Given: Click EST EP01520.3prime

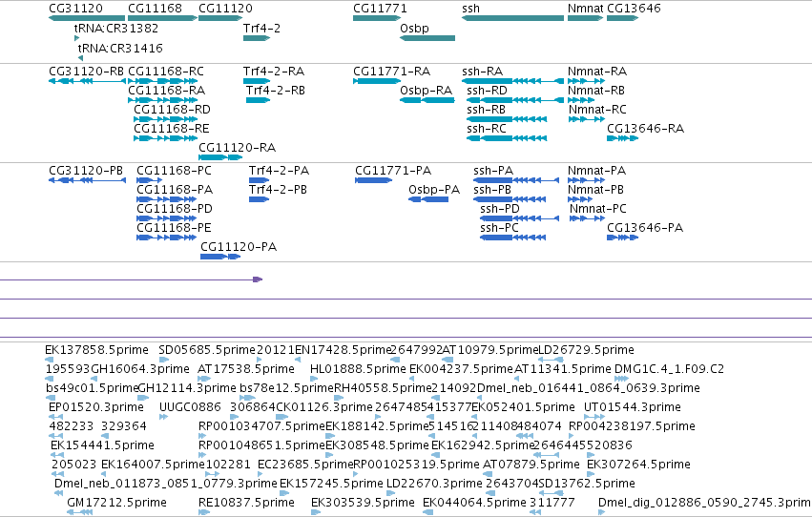Looking at the screenshot, I should coord(96,406).
